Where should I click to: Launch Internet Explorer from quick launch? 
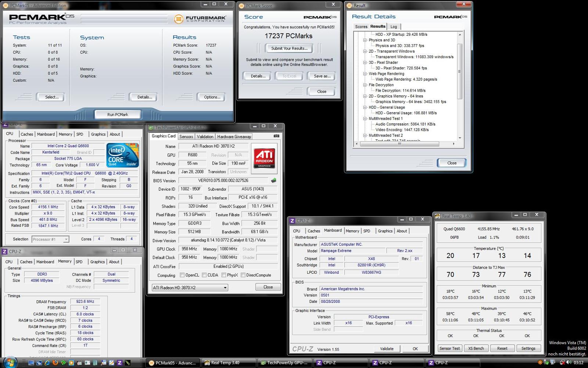[x=47, y=363]
